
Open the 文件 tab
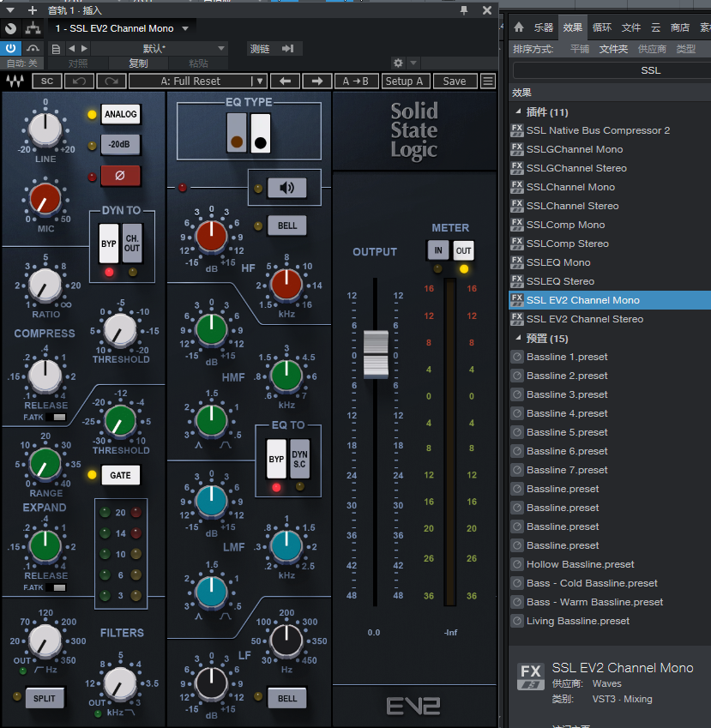[630, 27]
